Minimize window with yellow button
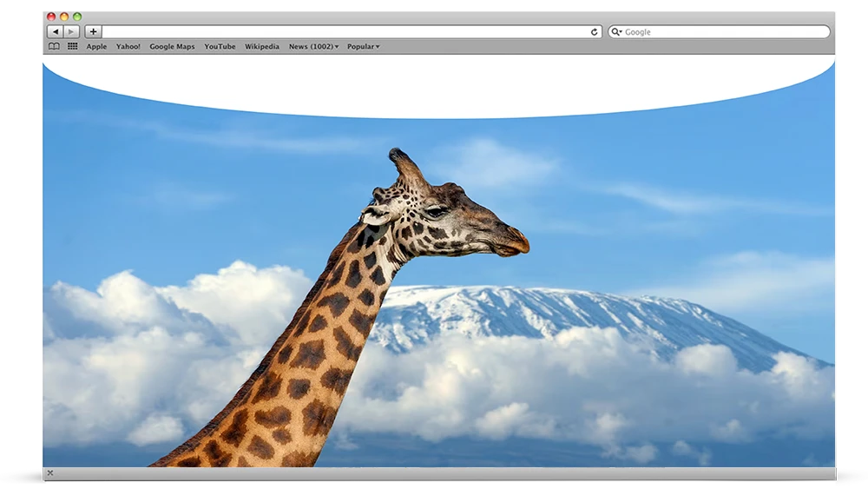Viewport: 868px width, 496px height. 64,17
